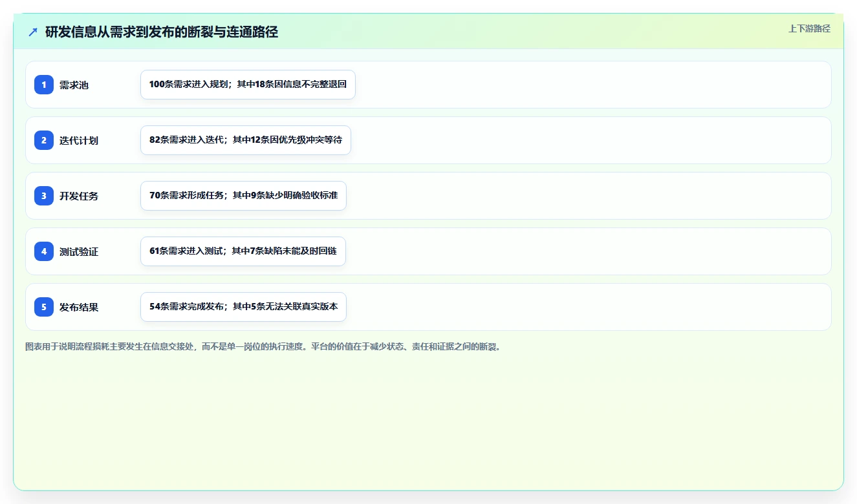Click the arrow icon beside the title
Screen dimensions: 857x504
[x=33, y=32]
